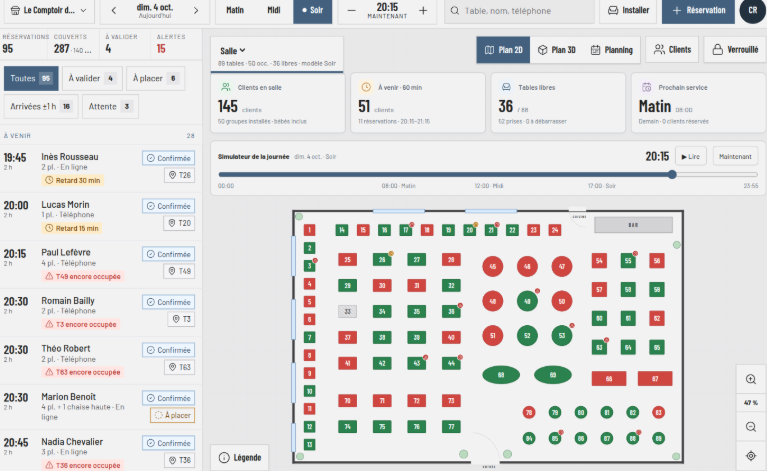Filter reservations by Toutes
Image resolution: width=767 pixels, height=471 pixels.
pos(31,78)
